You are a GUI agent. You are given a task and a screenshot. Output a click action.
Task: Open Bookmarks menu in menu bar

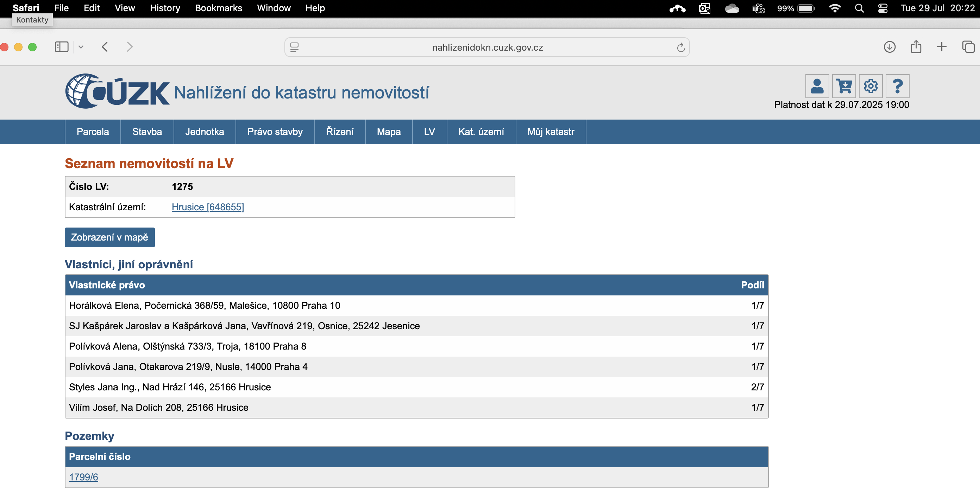coord(218,8)
